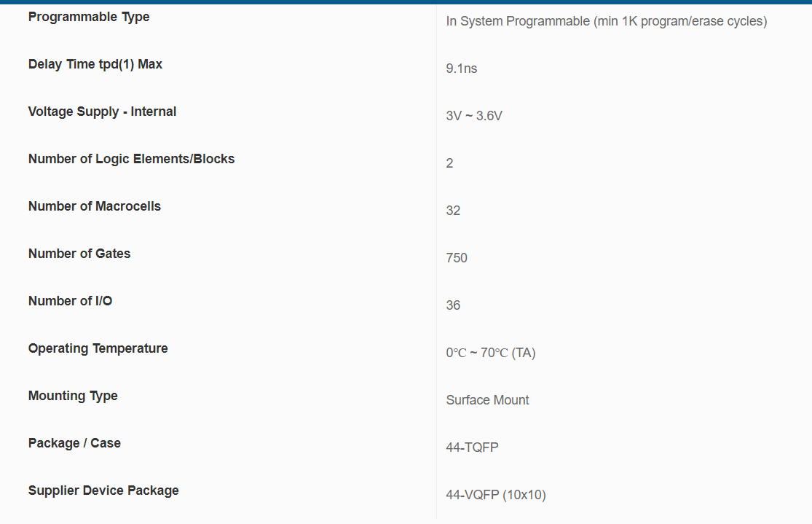Click the Number of I/O label
Screen dimensions: 812x524
[x=70, y=301]
